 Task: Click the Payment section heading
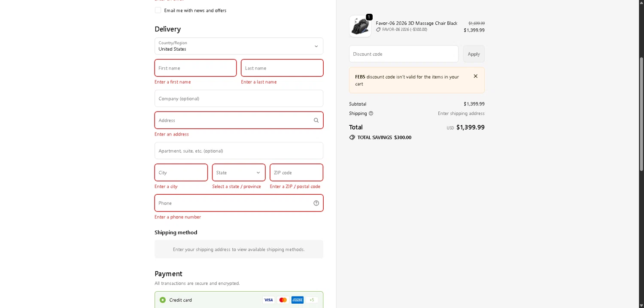tap(168, 274)
